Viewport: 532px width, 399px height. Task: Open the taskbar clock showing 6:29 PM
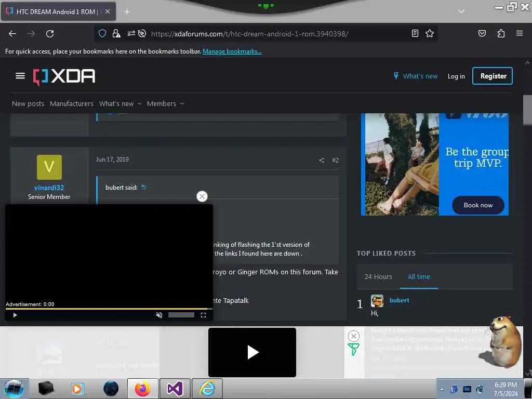click(x=506, y=389)
